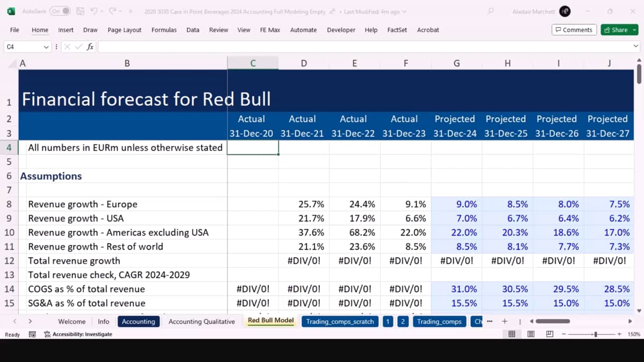This screenshot has width=644, height=362.
Task: Open the FactSet ribbon tab
Action: [x=398, y=30]
